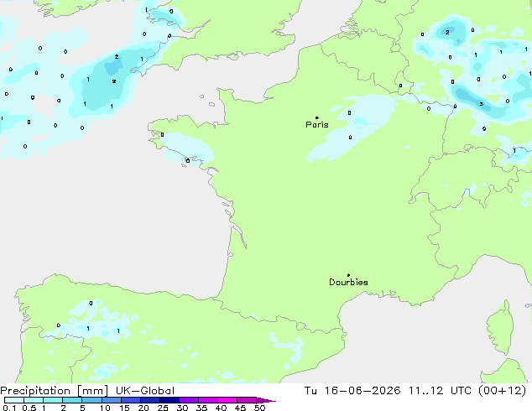Viewport: 532px width, 411px height.
Task: Click the (00+12) forecast offset text
Action: pyautogui.click(x=502, y=391)
